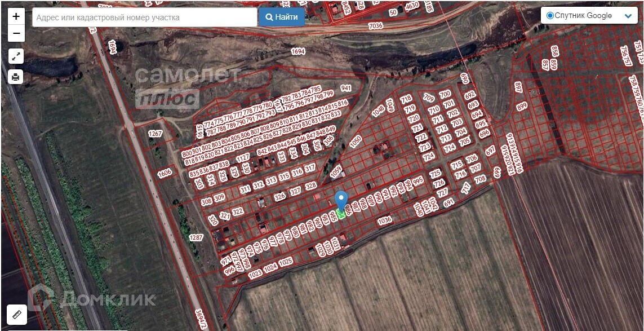Click the magnifier icon in Найти button
644x331 pixels.
point(269,17)
